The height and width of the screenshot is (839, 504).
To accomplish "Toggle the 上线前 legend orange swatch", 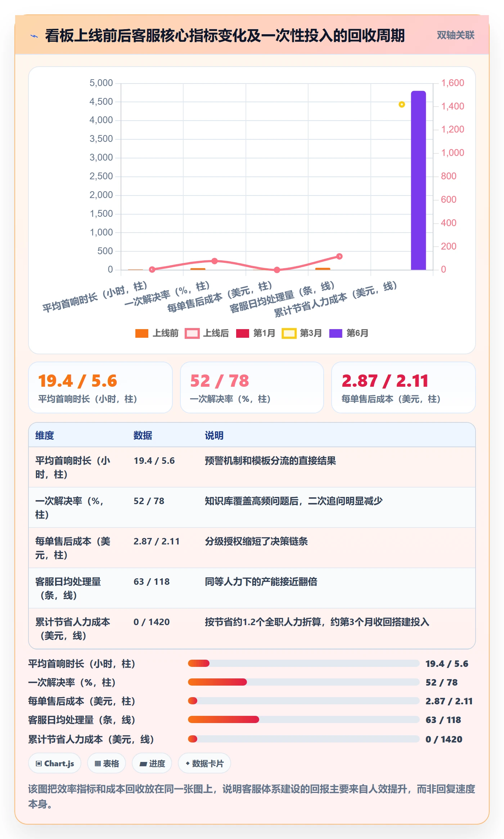I will coord(142,333).
